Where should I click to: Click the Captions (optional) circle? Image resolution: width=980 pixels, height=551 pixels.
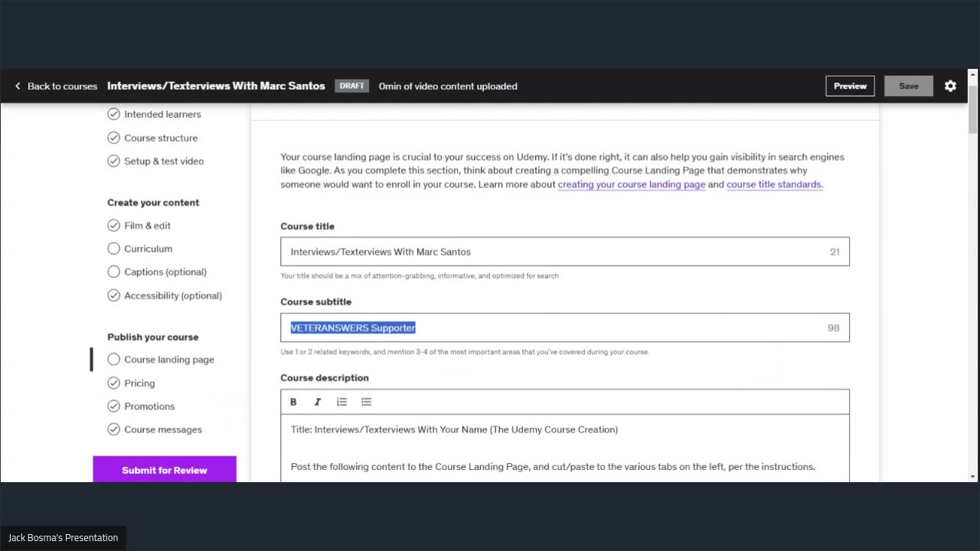point(114,272)
